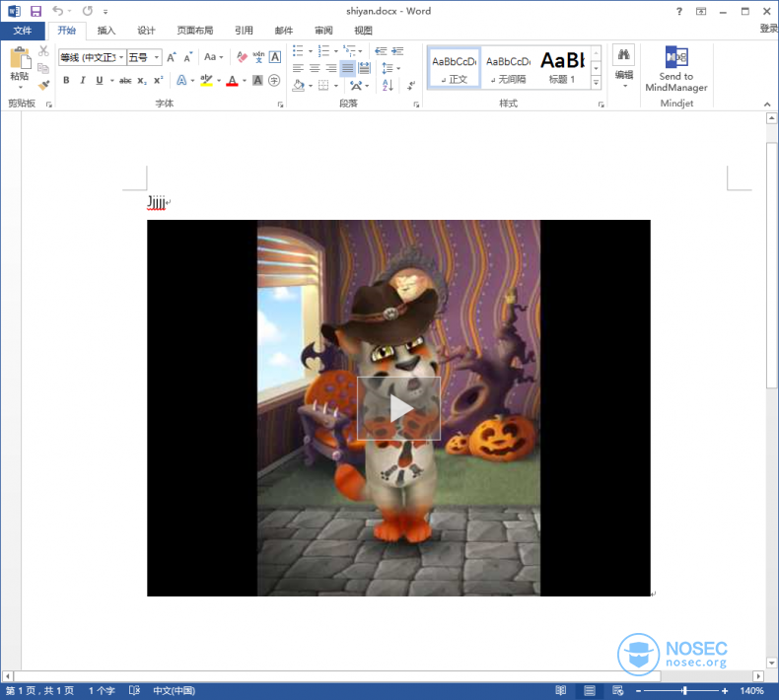
Task: Switch to the Design (设计) tab
Action: 146,31
